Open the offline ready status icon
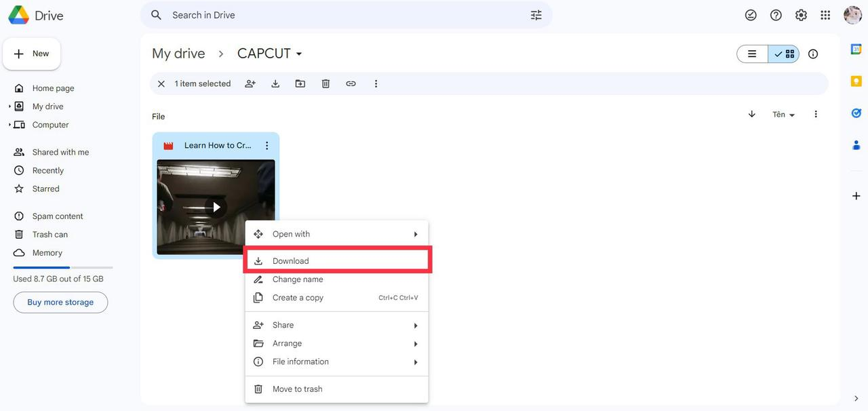 point(751,15)
